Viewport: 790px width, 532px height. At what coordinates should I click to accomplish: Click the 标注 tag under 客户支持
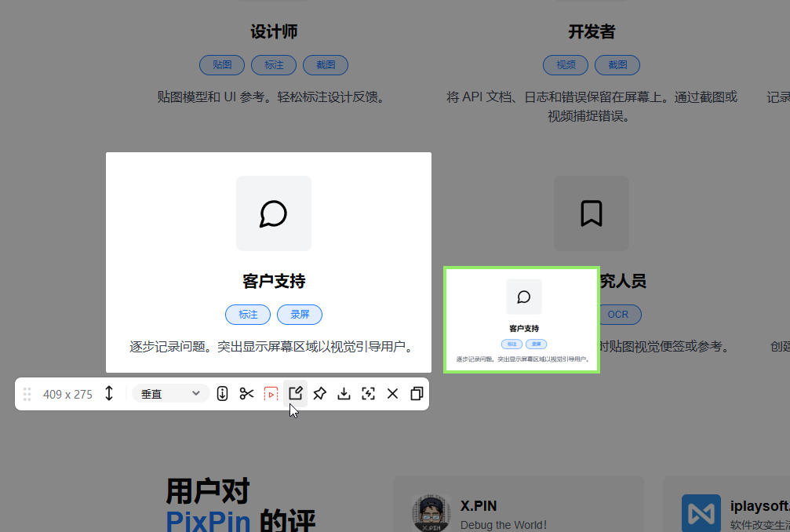pyautogui.click(x=248, y=314)
